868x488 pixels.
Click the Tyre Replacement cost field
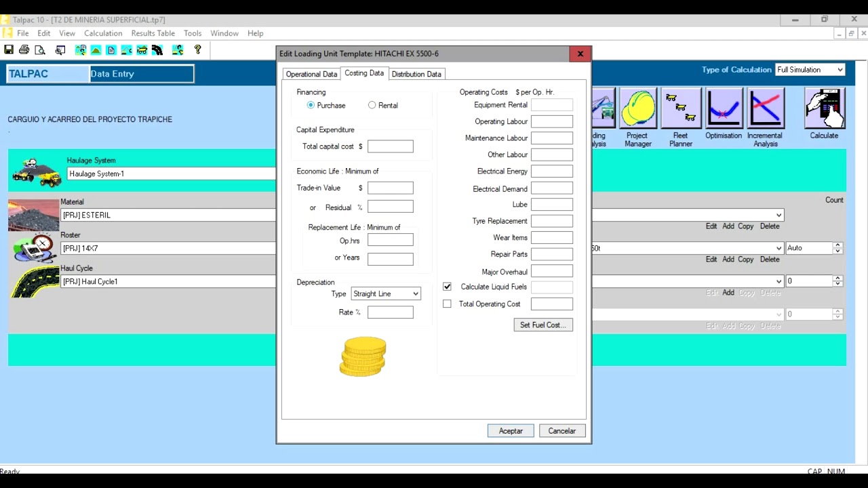(552, 221)
